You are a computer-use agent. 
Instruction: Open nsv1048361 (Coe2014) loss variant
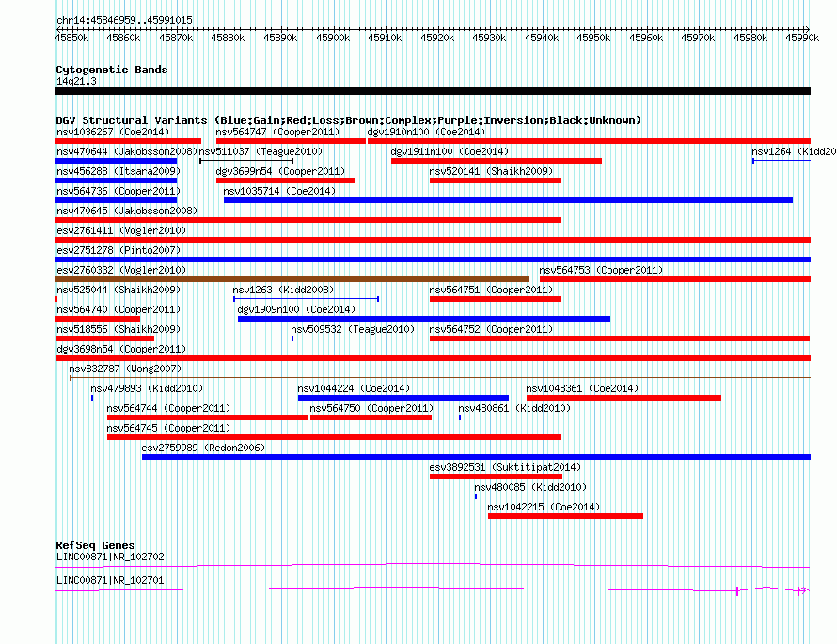[x=582, y=388]
